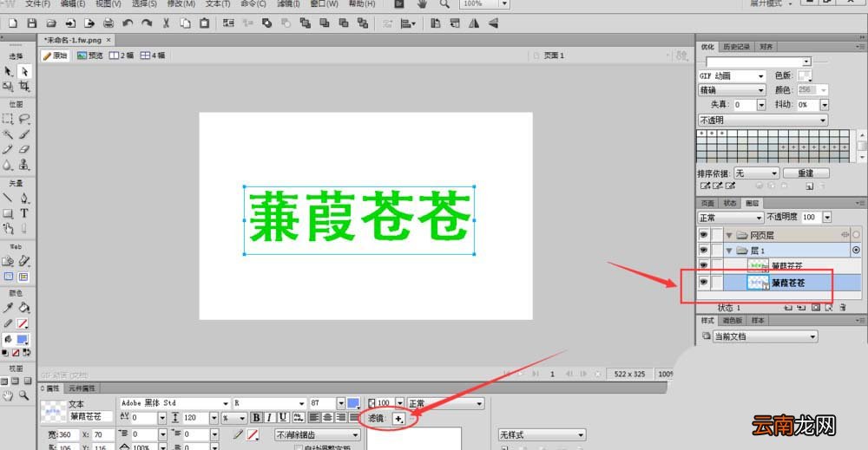This screenshot has height=450, width=868.
Task: Click the Copy toolbar icon
Action: 186,23
